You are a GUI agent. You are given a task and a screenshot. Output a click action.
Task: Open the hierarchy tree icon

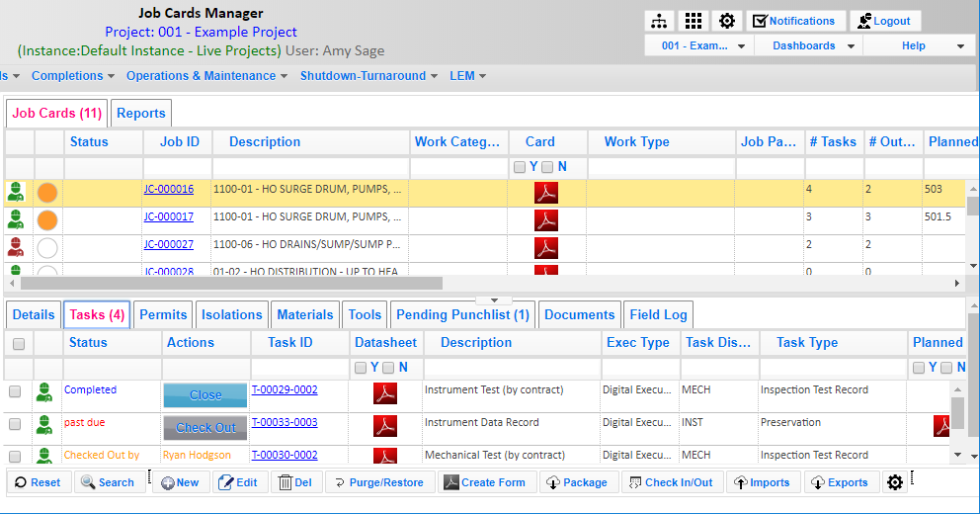[x=659, y=21]
